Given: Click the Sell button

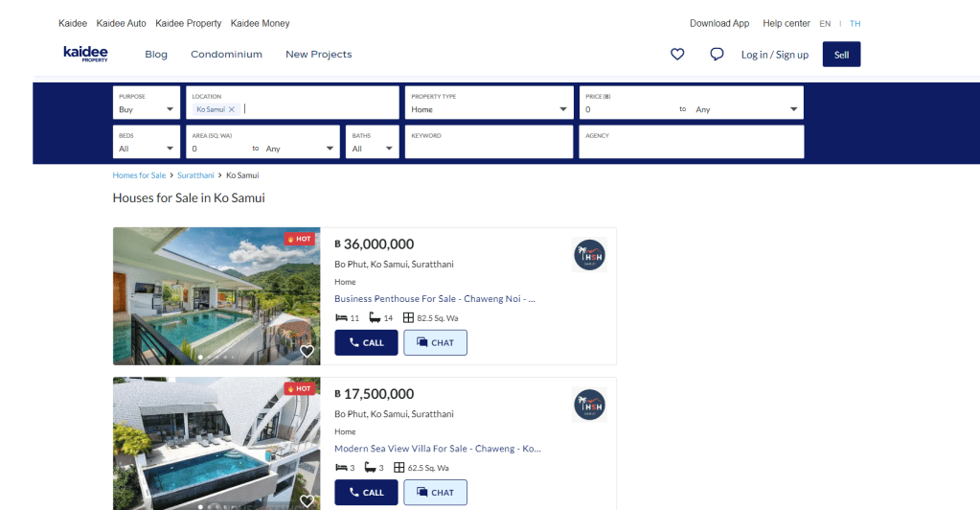Looking at the screenshot, I should 841,55.
